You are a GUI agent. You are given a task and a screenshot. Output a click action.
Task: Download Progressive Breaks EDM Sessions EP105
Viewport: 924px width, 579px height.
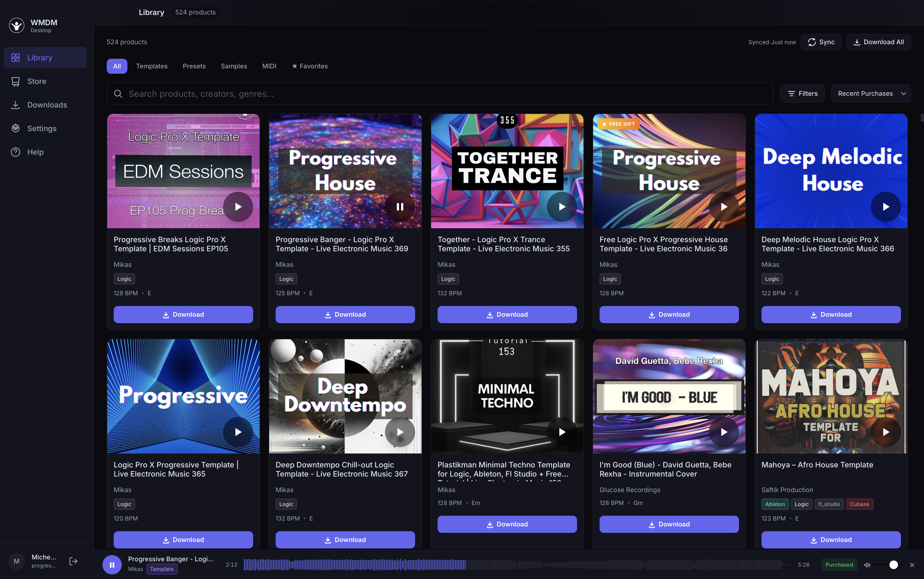[183, 314]
